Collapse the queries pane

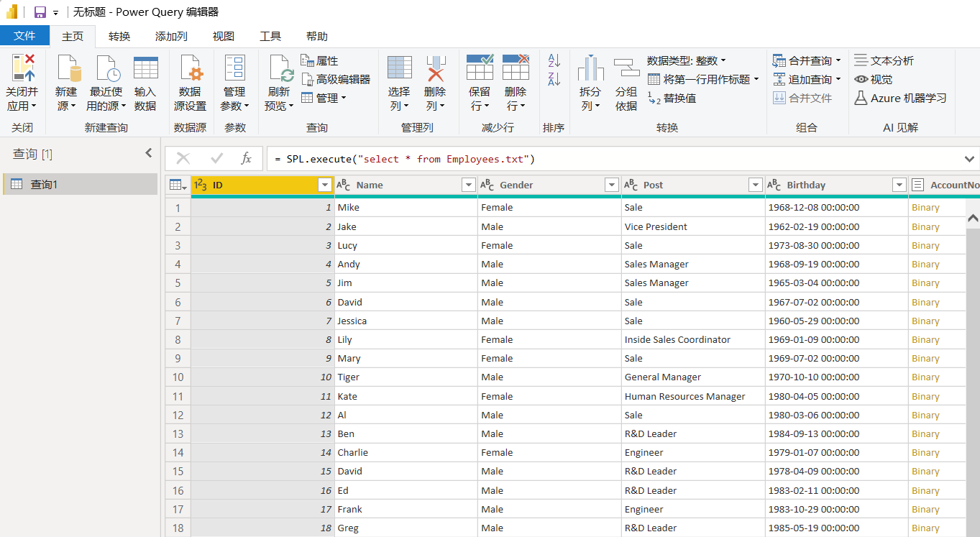149,153
